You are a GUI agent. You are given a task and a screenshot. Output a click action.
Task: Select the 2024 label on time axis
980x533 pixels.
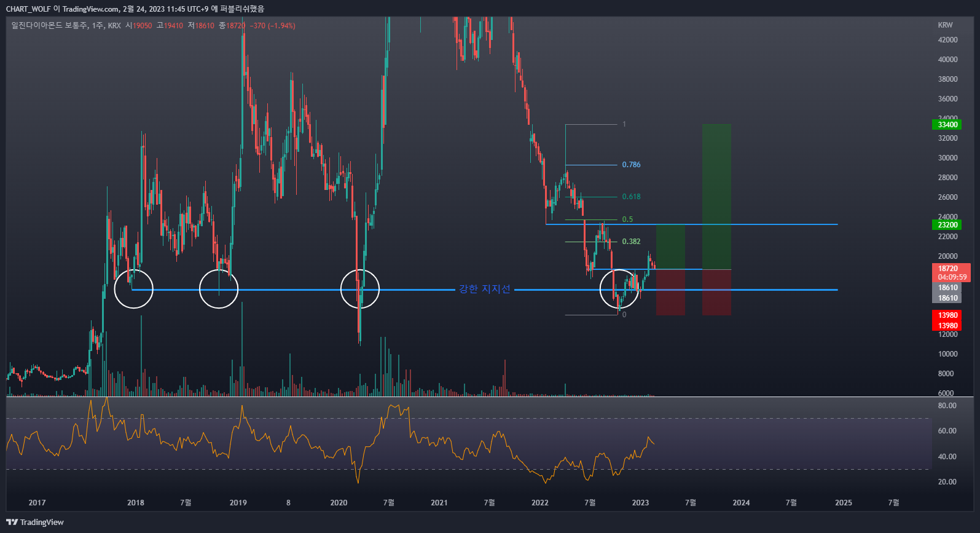click(741, 503)
